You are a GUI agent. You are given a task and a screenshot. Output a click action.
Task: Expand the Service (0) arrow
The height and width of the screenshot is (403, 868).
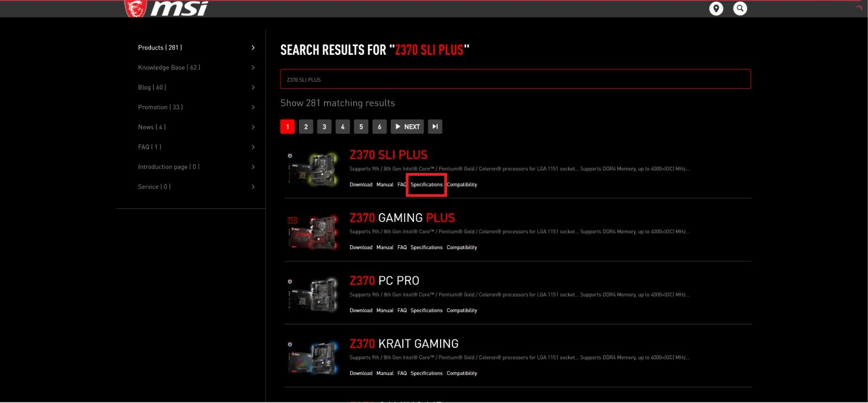point(253,187)
